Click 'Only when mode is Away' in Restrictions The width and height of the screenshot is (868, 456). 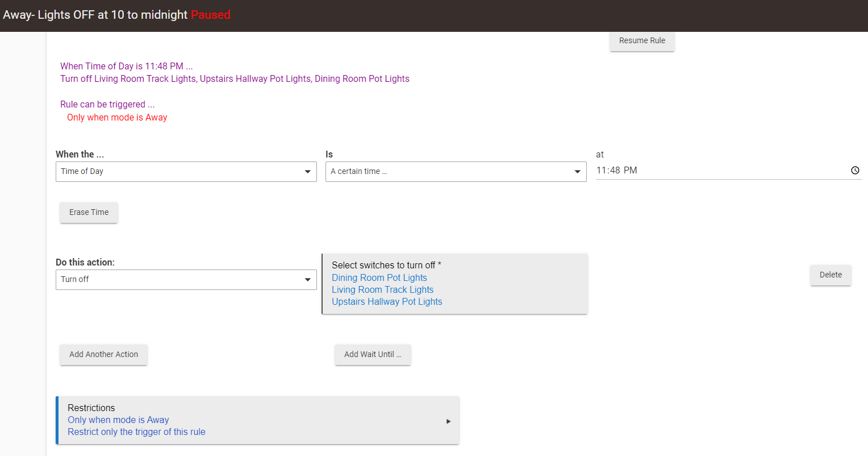click(x=118, y=420)
